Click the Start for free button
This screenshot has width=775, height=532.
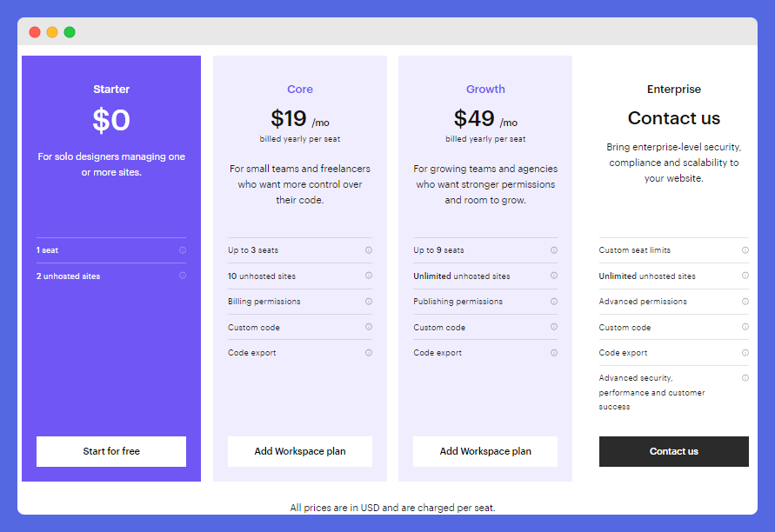pyautogui.click(x=111, y=451)
